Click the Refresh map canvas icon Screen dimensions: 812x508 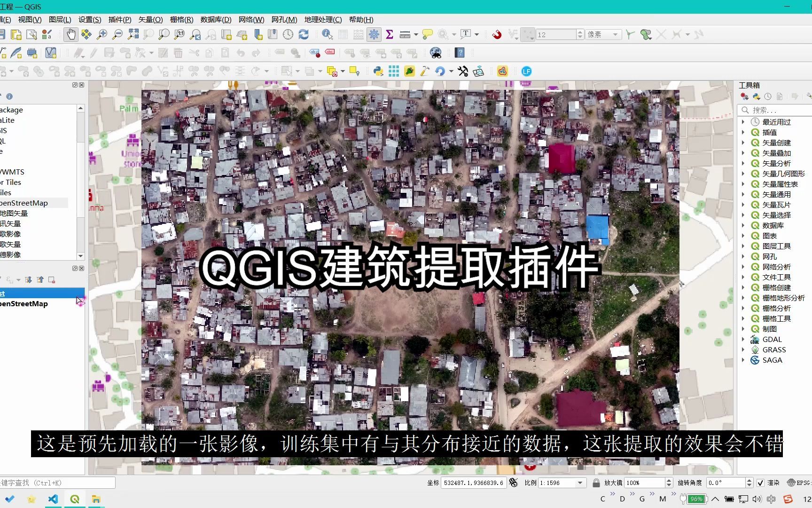[304, 34]
